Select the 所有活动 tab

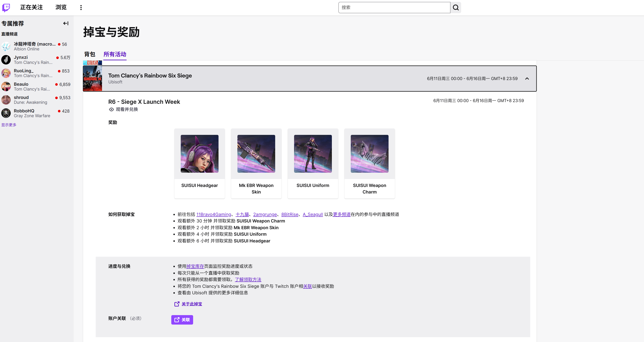115,54
